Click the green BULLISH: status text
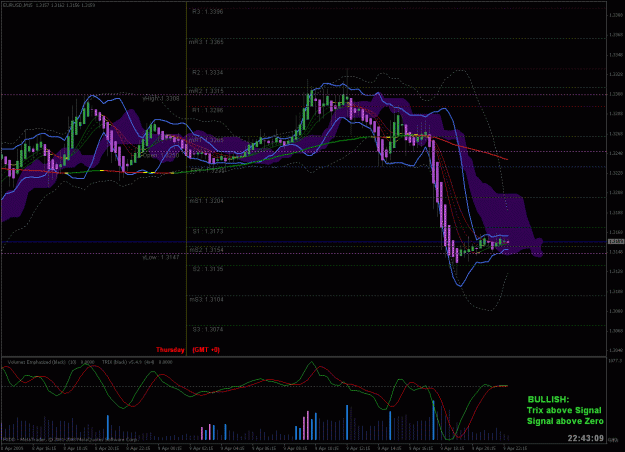 coord(548,399)
